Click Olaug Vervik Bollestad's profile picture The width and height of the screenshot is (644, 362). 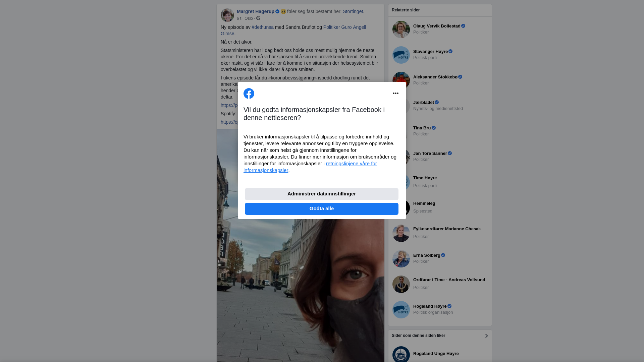401,29
